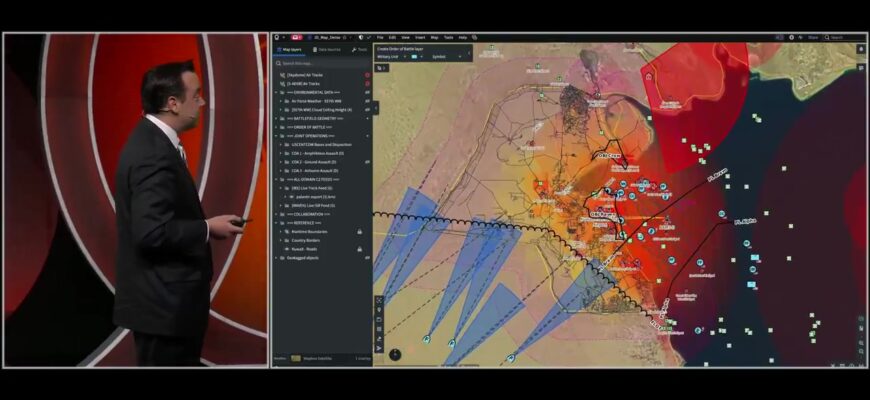870x400 pixels.
Task: Open the Help menu
Action: (463, 37)
